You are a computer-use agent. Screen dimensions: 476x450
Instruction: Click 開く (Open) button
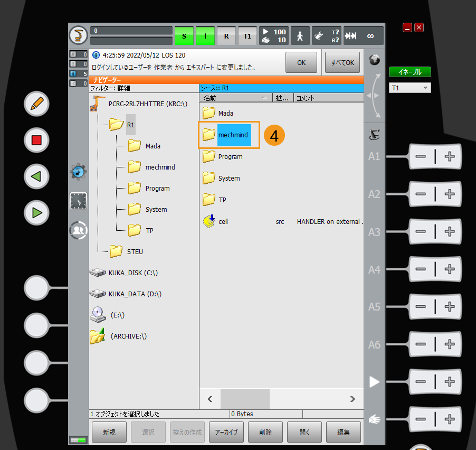click(304, 432)
